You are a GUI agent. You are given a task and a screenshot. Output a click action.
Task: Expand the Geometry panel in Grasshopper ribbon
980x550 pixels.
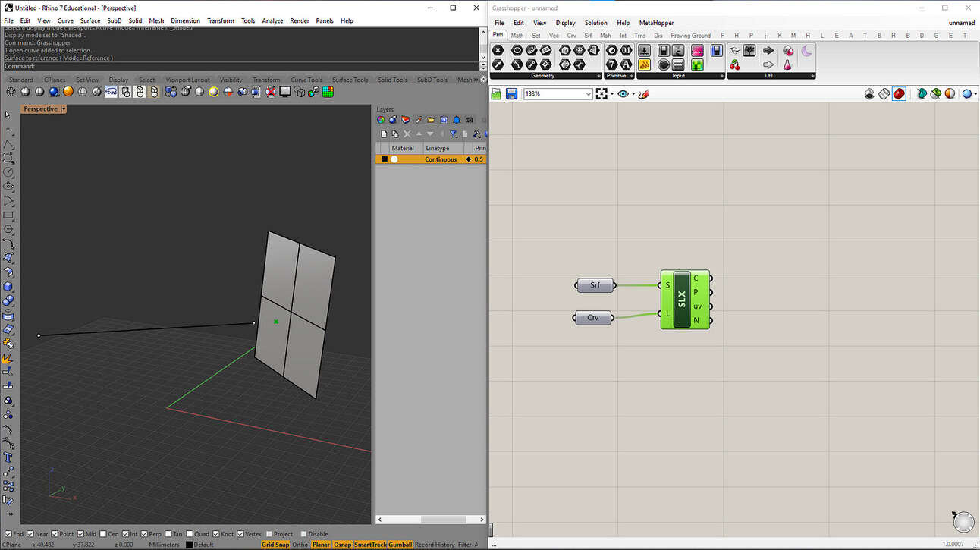[x=598, y=76]
